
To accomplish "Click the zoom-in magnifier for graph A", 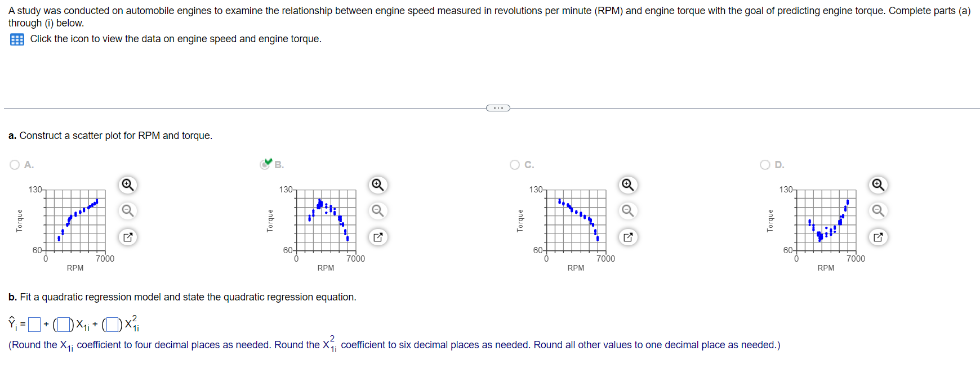I will click(127, 185).
